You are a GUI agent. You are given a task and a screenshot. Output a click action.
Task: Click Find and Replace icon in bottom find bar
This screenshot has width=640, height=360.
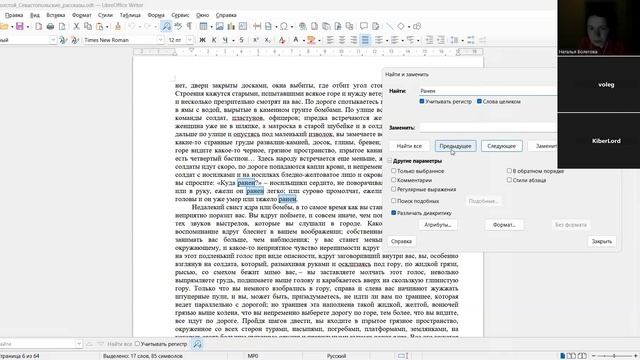[197, 344]
